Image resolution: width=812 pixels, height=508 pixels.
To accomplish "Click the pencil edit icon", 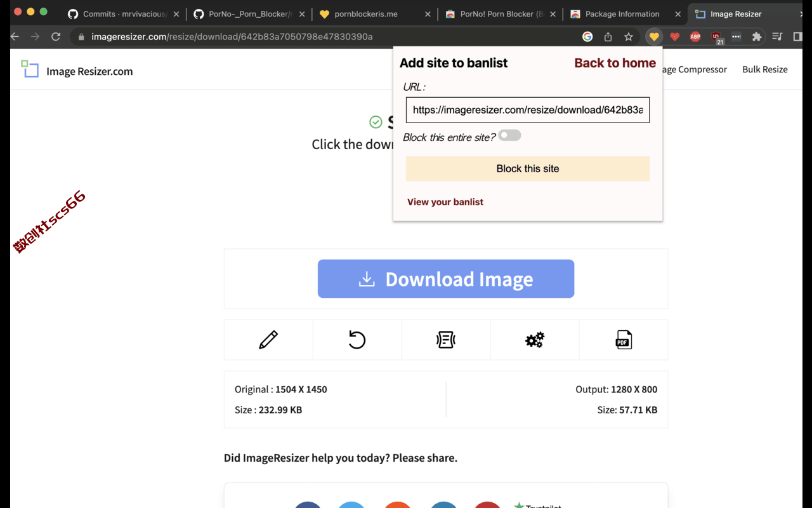I will pyautogui.click(x=268, y=340).
